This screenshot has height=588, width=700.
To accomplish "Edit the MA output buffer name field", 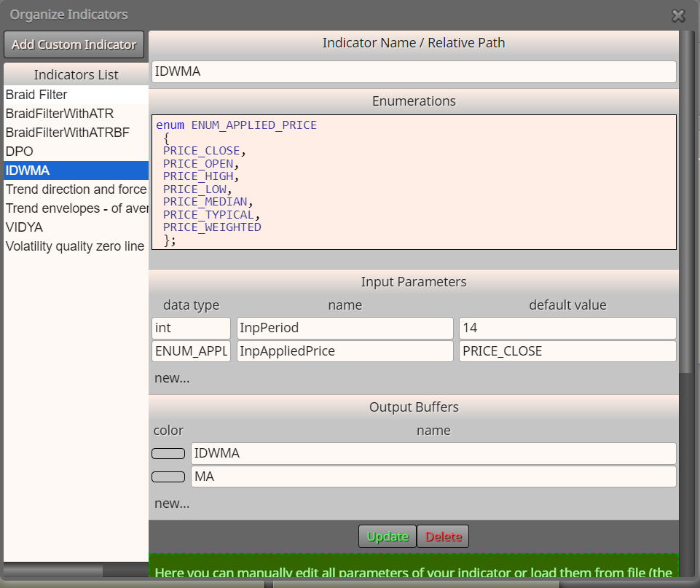I will 433,477.
